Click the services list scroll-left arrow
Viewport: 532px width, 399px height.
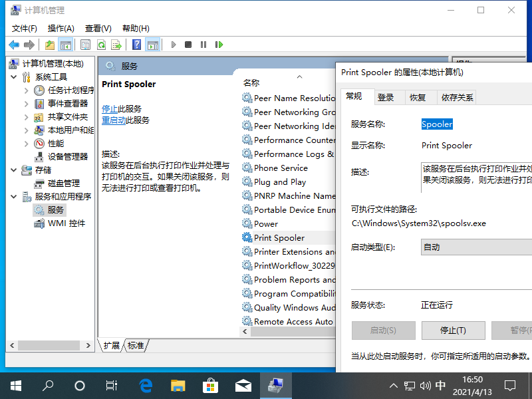coord(245,331)
